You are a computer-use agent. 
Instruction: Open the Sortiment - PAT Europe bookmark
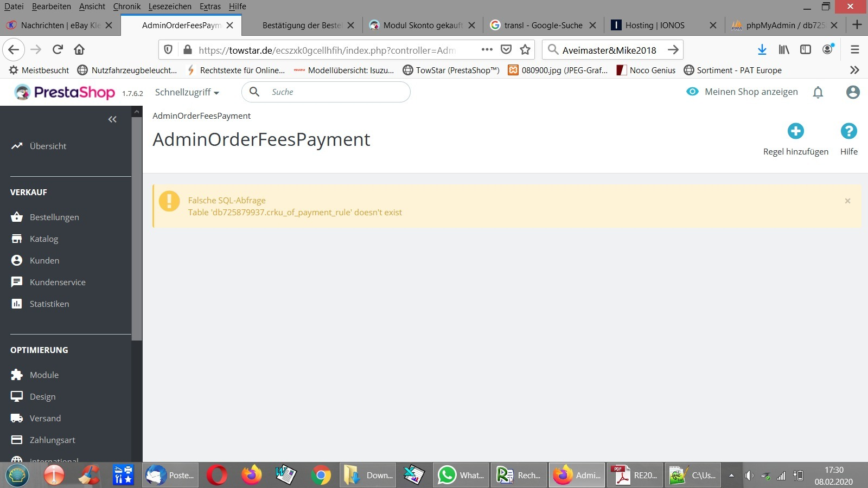[x=733, y=70]
